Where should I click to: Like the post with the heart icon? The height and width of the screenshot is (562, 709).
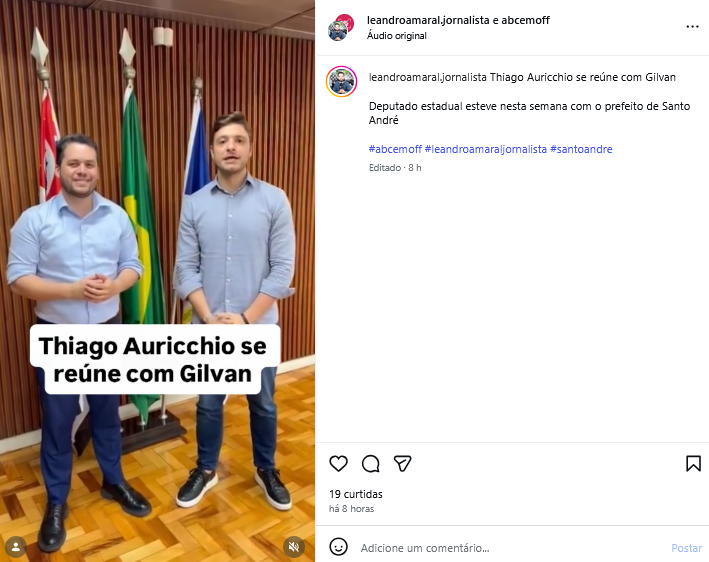pos(338,463)
